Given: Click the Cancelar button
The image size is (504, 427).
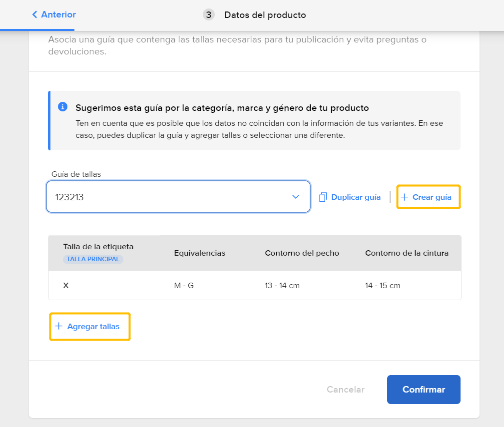Looking at the screenshot, I should click(346, 390).
